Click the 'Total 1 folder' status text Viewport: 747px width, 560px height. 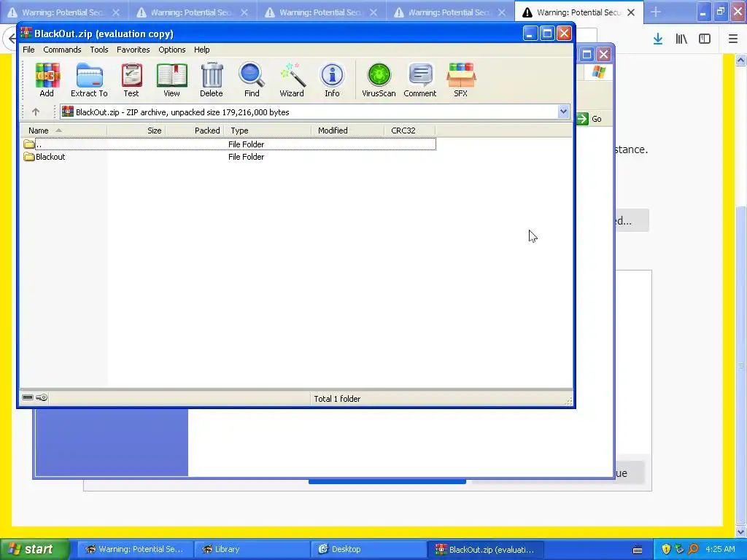point(337,399)
